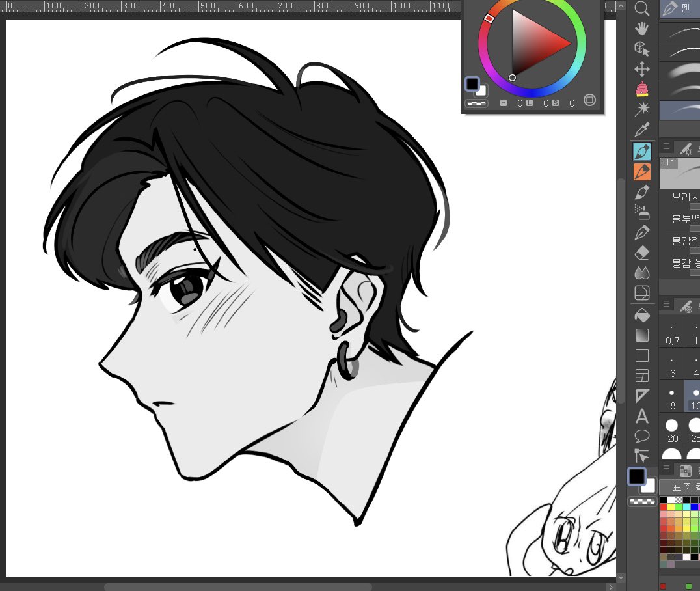Open the 표준 컬러 color set dropdown

[x=680, y=487]
